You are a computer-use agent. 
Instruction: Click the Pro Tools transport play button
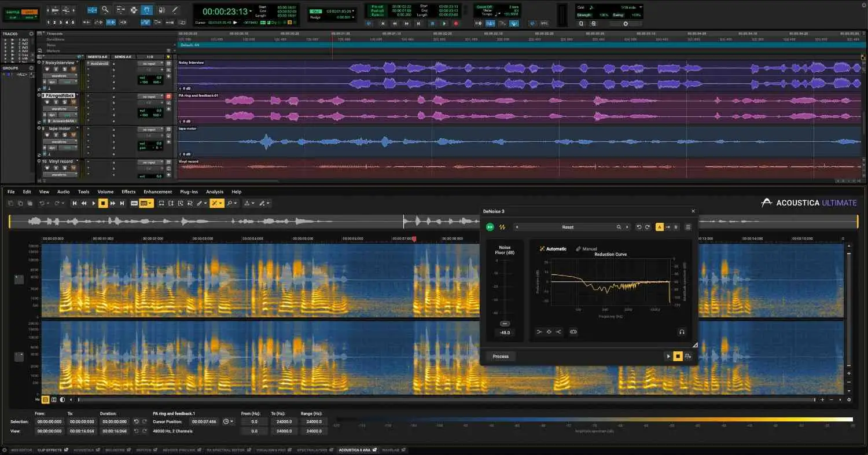pyautogui.click(x=444, y=23)
